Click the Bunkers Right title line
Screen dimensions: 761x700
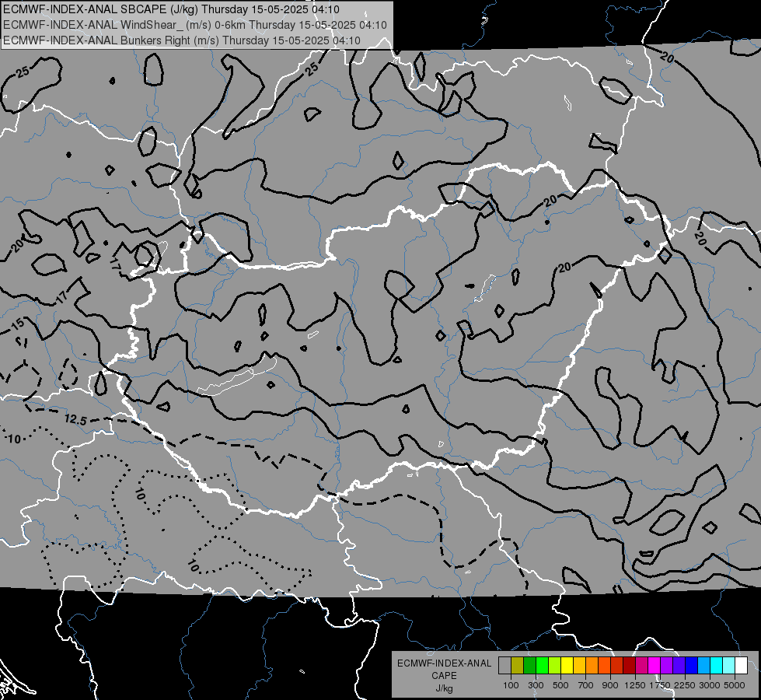[x=182, y=40]
